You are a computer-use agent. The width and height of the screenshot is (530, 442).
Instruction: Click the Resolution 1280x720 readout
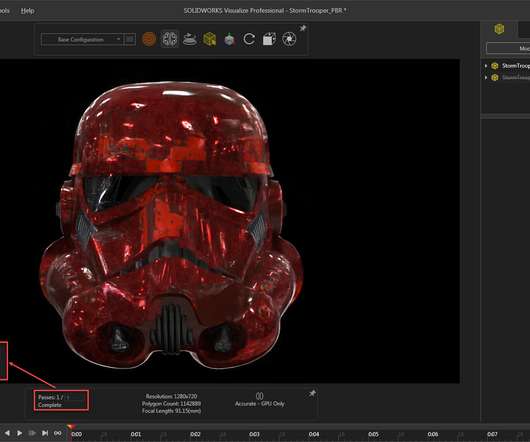171,396
